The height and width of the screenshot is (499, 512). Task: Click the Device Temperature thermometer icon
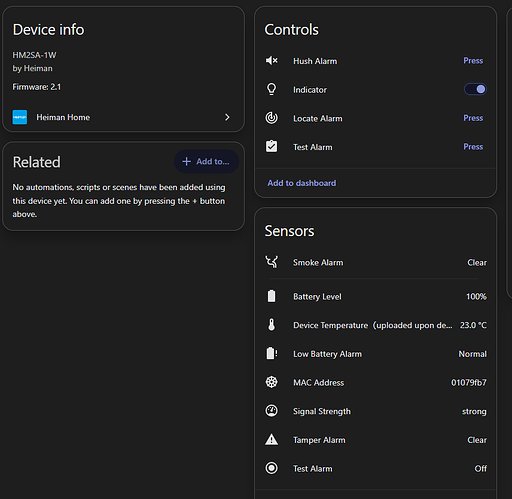point(271,325)
